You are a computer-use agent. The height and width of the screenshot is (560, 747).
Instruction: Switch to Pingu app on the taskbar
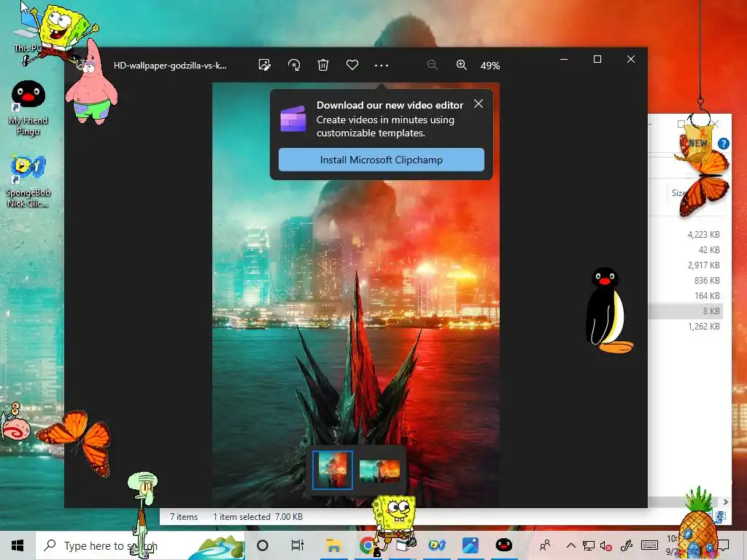[x=504, y=545]
